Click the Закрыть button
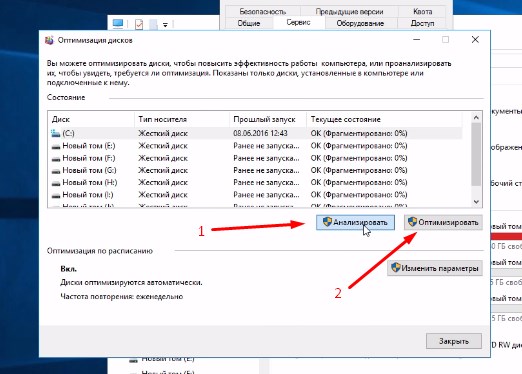This screenshot has height=374, width=522. click(x=454, y=341)
